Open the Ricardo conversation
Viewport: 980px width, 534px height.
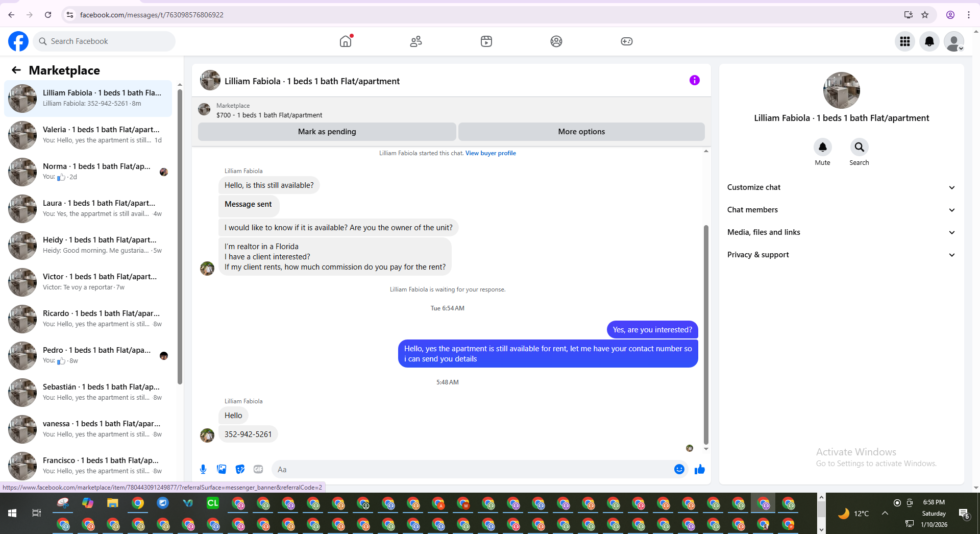tap(88, 319)
